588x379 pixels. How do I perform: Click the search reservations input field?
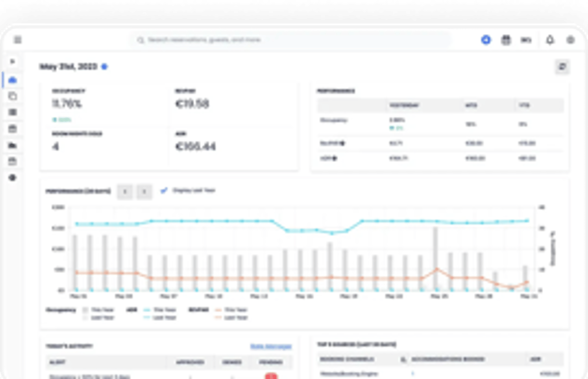point(290,40)
